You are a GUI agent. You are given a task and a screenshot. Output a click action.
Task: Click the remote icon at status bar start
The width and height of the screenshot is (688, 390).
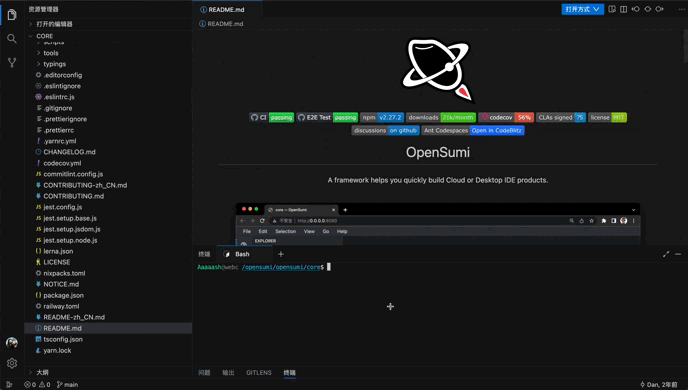point(9,385)
